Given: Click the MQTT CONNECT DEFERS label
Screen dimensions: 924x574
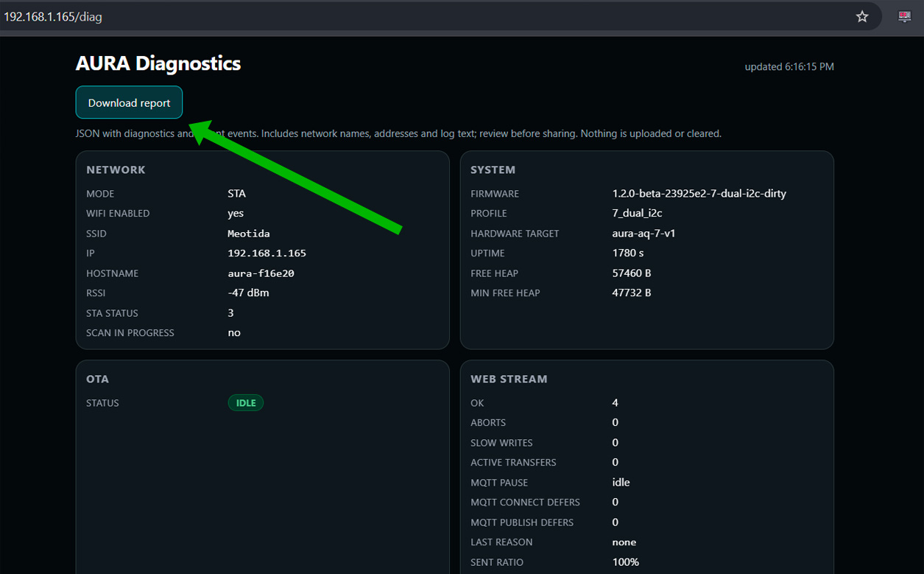Looking at the screenshot, I should (525, 503).
